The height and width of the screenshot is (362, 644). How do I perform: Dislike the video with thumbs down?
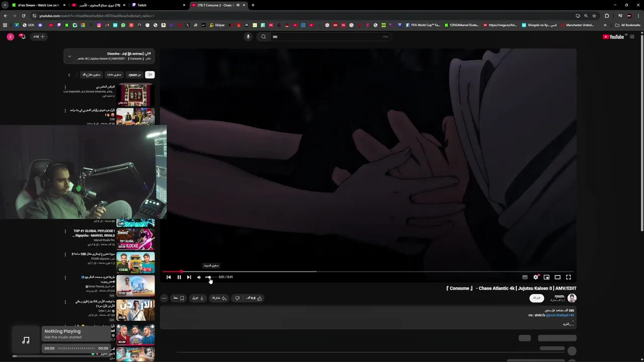tap(237, 298)
